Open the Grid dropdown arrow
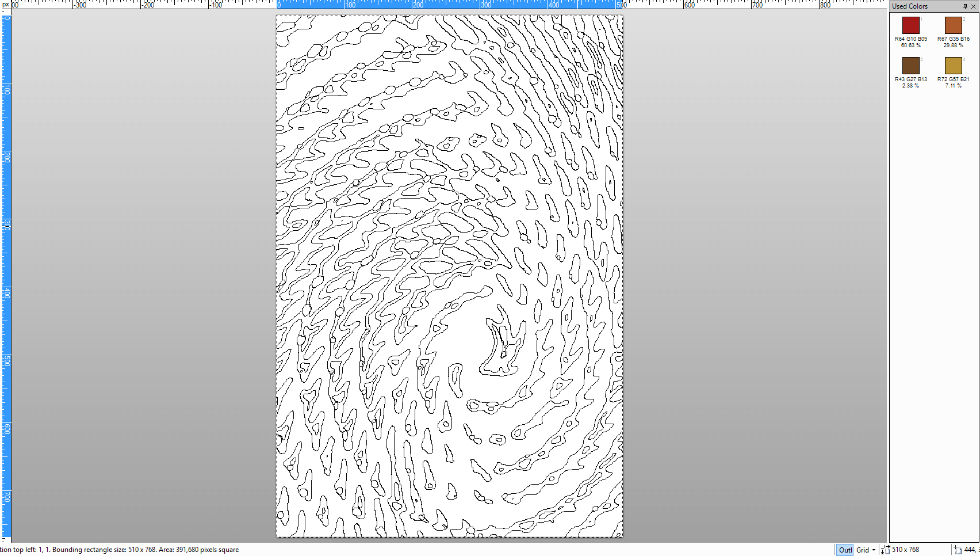 [874, 550]
